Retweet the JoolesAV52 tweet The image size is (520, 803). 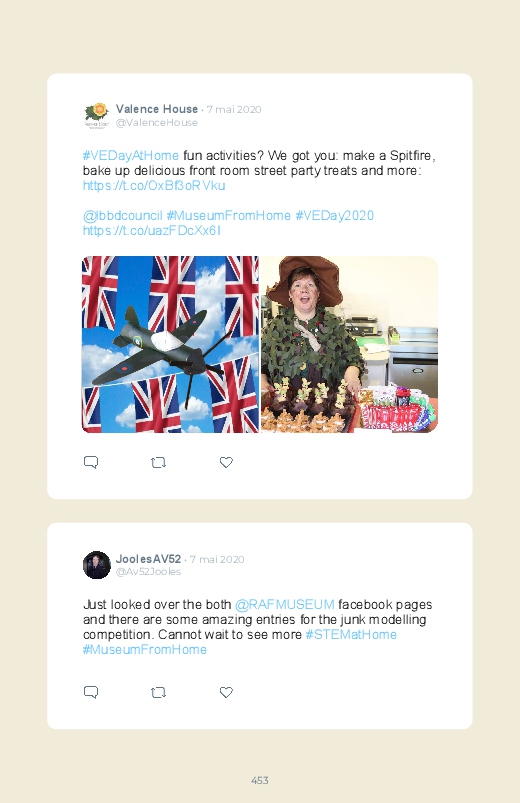coord(158,692)
